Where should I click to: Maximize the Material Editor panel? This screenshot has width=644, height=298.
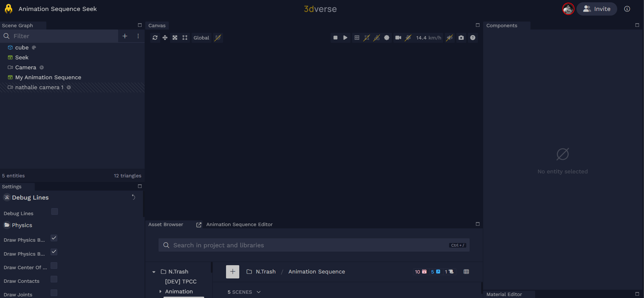pyautogui.click(x=637, y=294)
